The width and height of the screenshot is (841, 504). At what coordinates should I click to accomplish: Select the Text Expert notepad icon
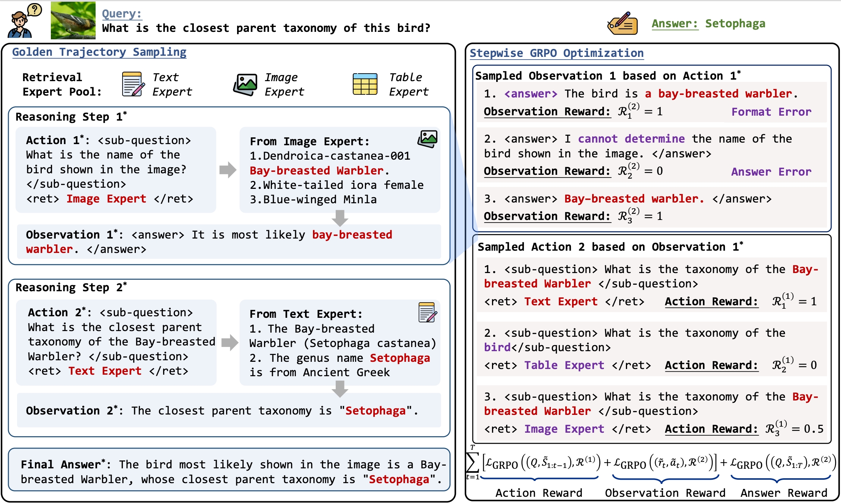point(131,83)
